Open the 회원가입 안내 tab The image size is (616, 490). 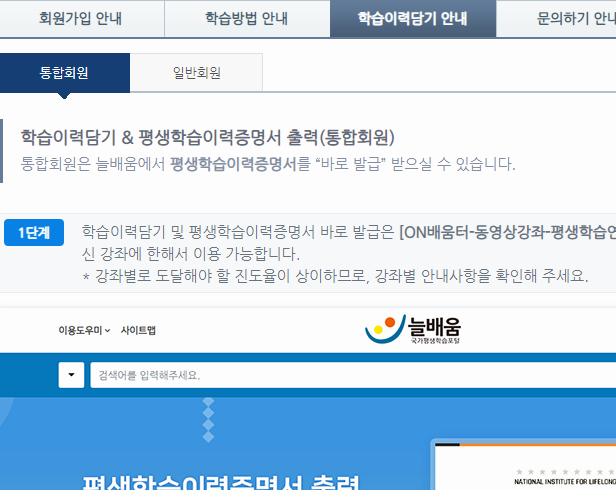(81, 18)
